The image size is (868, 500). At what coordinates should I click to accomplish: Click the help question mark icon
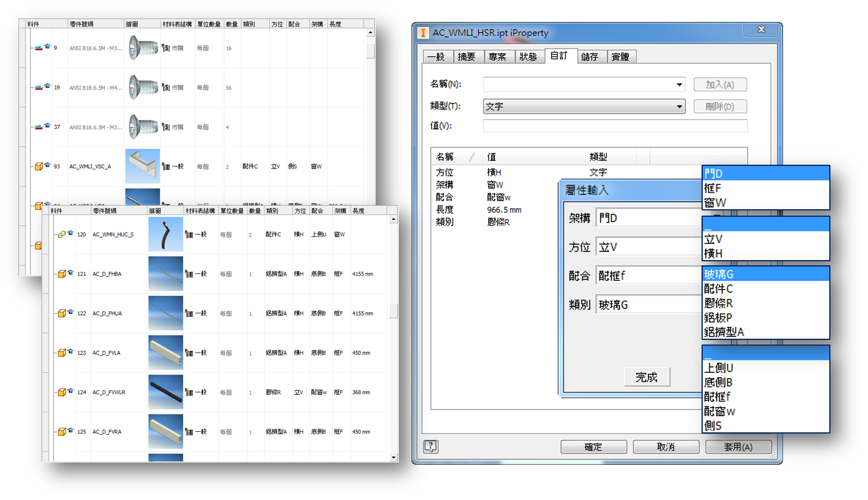point(431,446)
